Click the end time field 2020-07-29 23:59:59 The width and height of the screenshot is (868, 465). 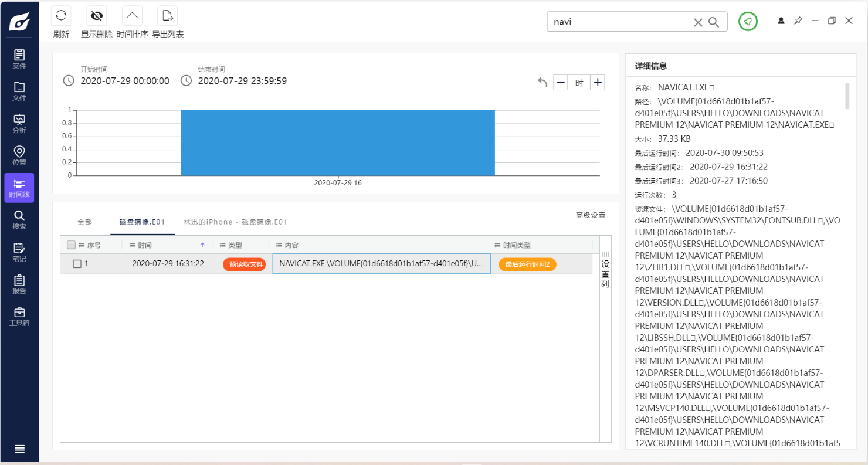246,82
